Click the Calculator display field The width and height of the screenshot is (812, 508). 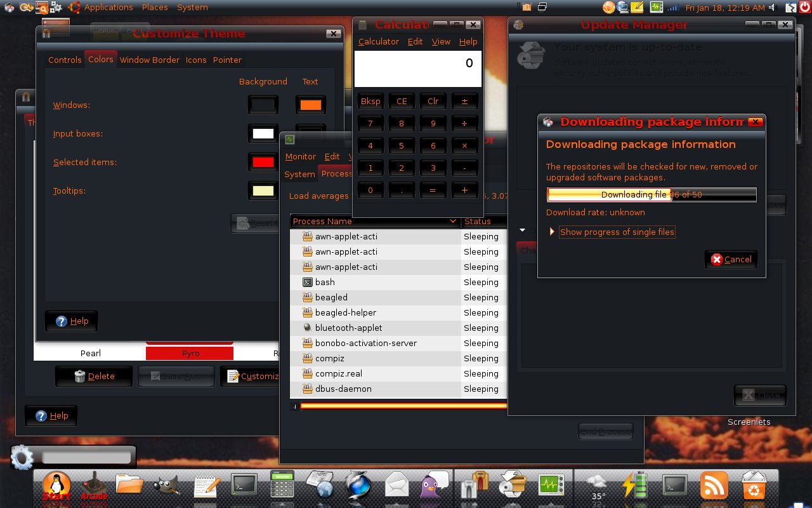click(418, 69)
